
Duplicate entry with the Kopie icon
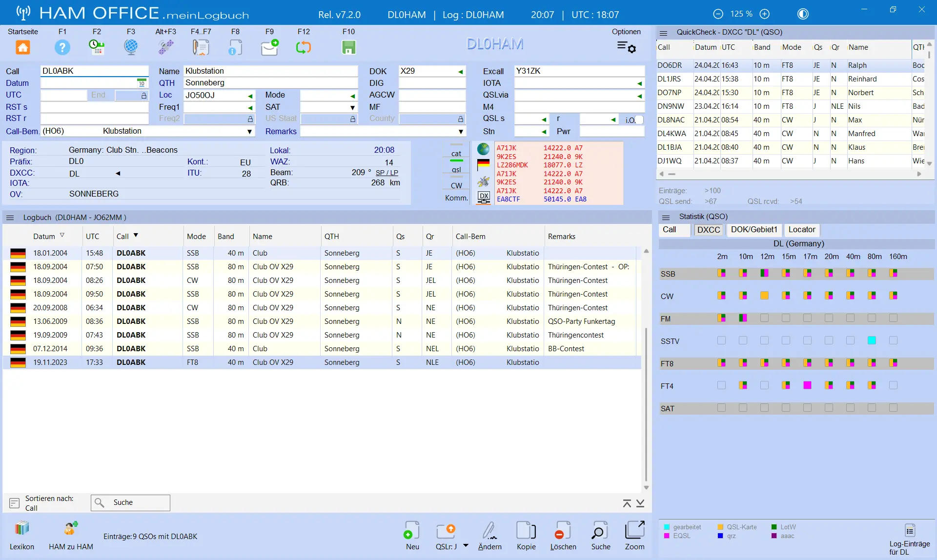click(526, 531)
